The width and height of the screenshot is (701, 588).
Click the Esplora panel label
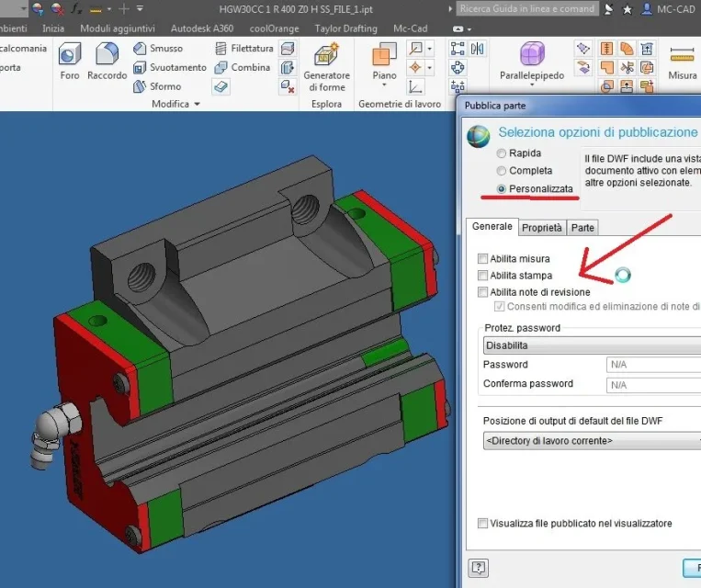(327, 104)
